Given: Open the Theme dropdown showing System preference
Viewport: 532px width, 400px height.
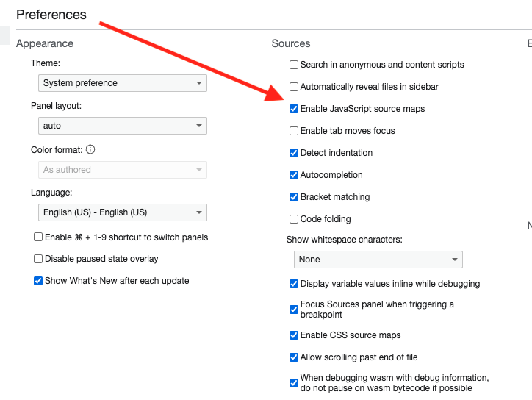Looking at the screenshot, I should [x=123, y=83].
